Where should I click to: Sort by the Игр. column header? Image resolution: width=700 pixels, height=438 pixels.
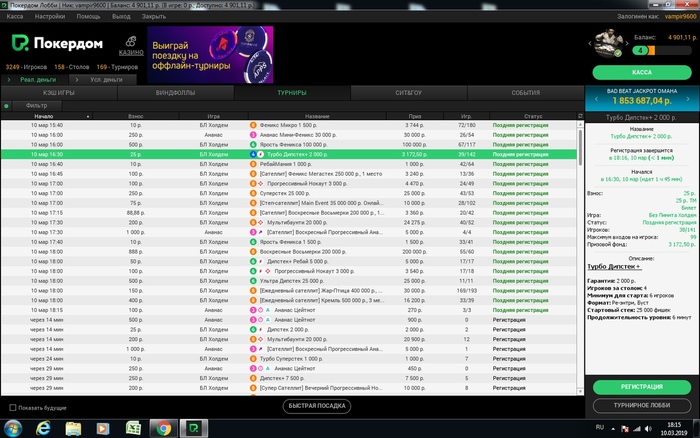467,116
